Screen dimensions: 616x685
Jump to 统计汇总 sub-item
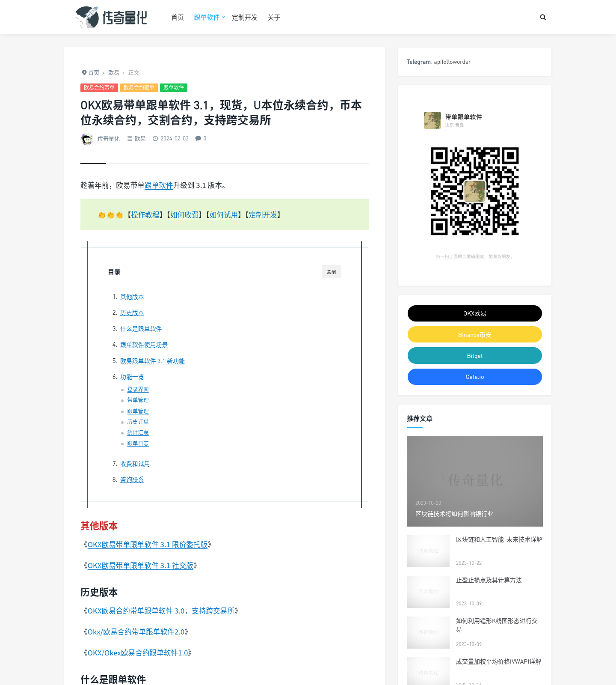click(x=138, y=433)
